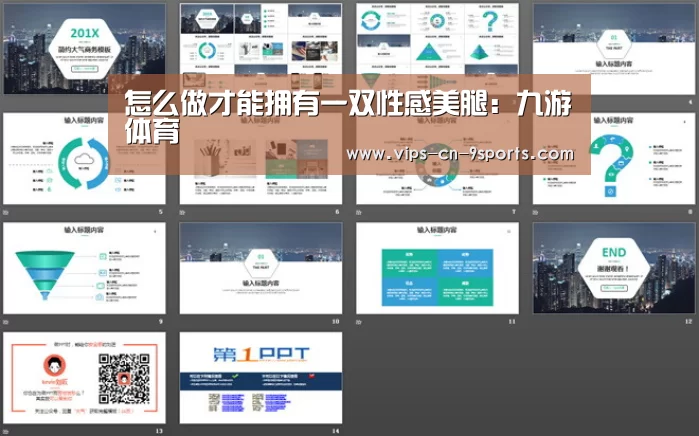Image resolution: width=699 pixels, height=436 pixels.
Task: Click the slide number 12 label
Action: tap(689, 321)
